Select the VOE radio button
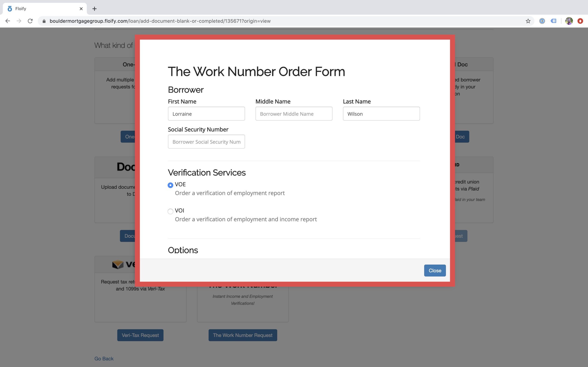588x367 pixels. pyautogui.click(x=170, y=185)
